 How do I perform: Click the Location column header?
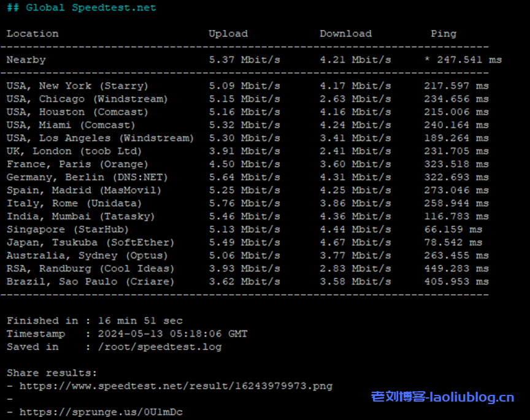click(x=33, y=34)
